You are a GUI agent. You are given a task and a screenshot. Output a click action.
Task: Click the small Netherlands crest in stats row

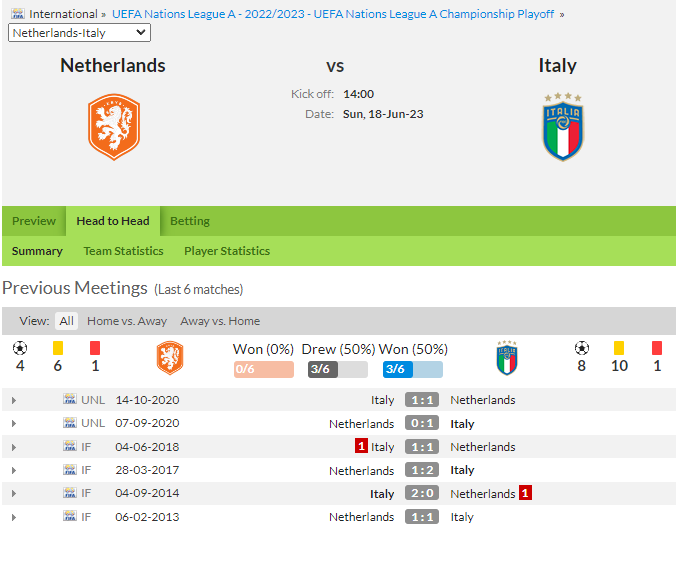coord(170,358)
